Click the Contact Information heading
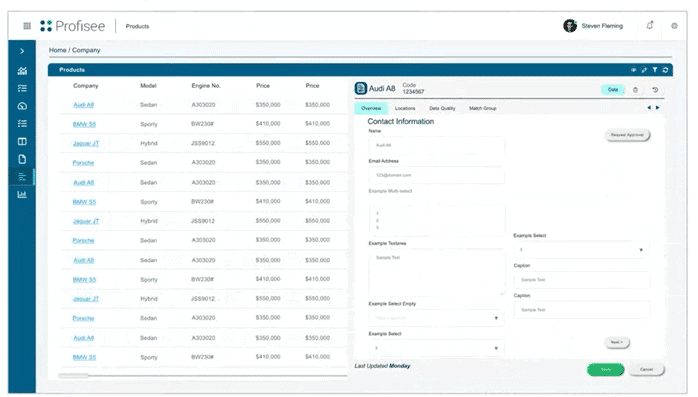The height and width of the screenshot is (397, 698). (x=401, y=122)
